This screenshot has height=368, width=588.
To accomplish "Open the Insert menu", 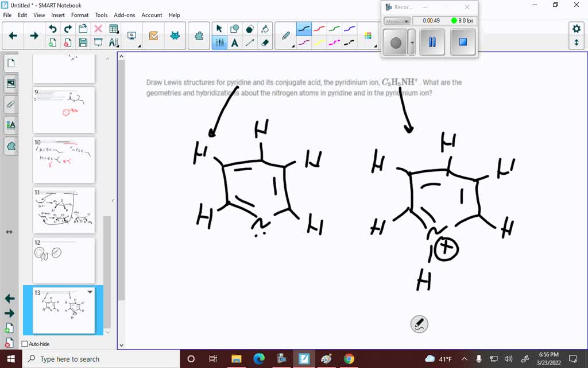I will pos(58,15).
